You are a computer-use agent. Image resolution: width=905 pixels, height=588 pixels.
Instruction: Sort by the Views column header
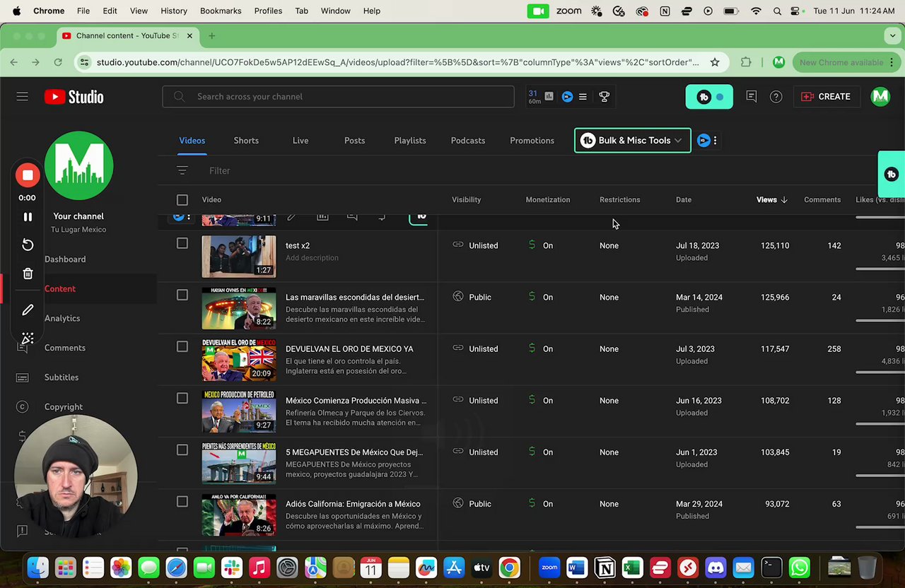[771, 200]
